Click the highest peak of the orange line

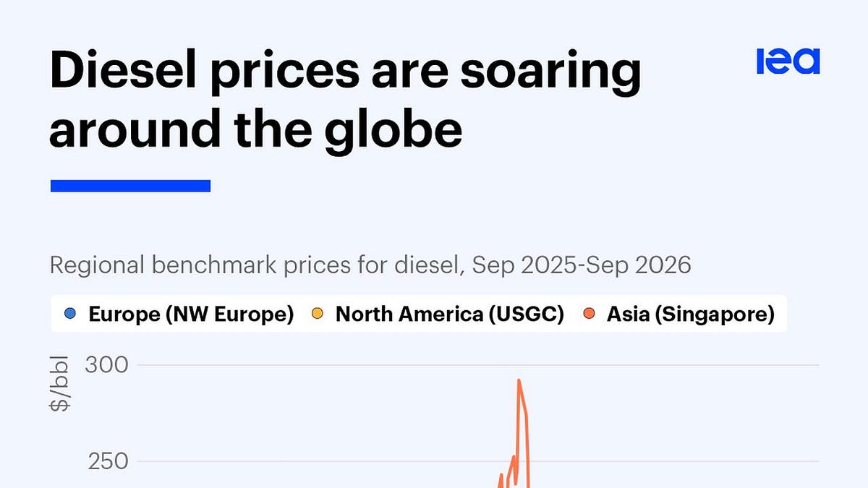click(519, 380)
